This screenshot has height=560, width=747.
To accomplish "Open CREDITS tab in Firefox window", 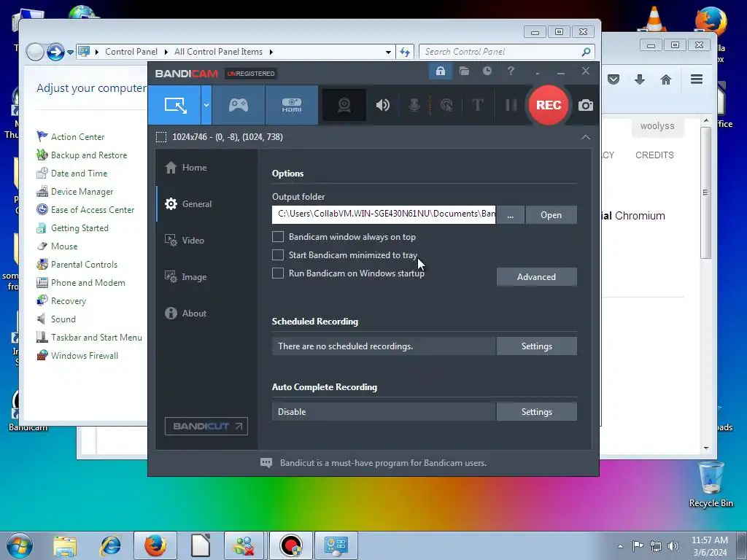I will pyautogui.click(x=654, y=155).
